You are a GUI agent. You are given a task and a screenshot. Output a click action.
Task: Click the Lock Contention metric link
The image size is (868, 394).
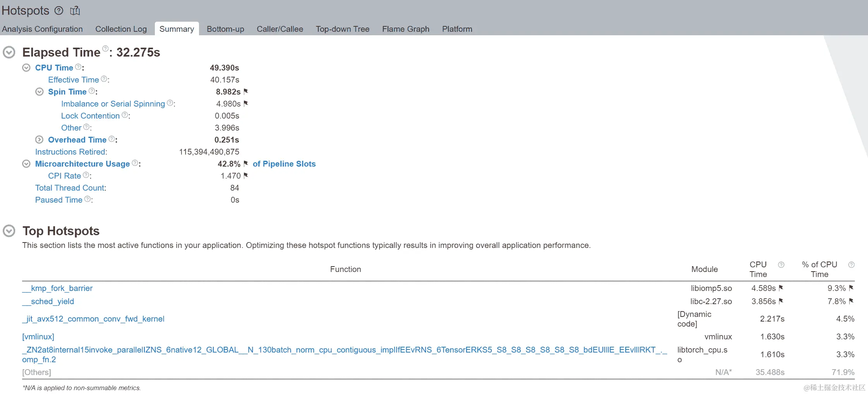coord(90,116)
